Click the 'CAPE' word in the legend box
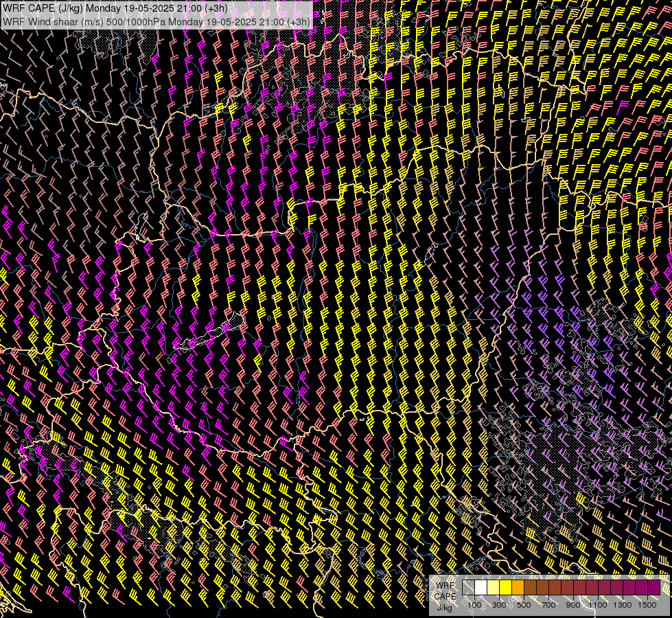Screen dimensions: 672x618 (445, 597)
